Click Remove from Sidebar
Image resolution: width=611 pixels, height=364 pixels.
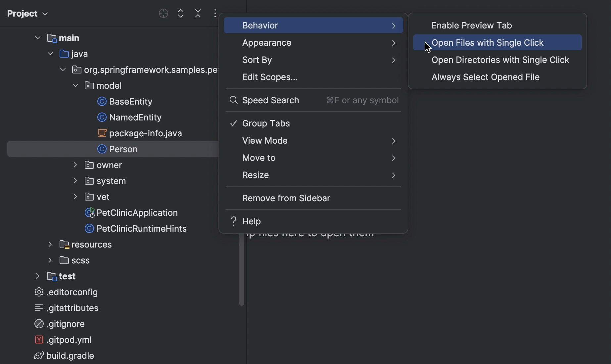tap(286, 198)
